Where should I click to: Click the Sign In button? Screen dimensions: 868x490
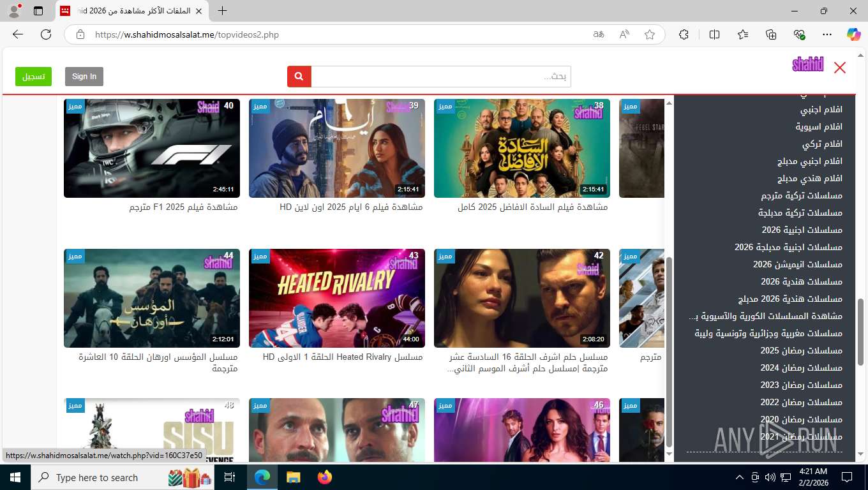[84, 77]
